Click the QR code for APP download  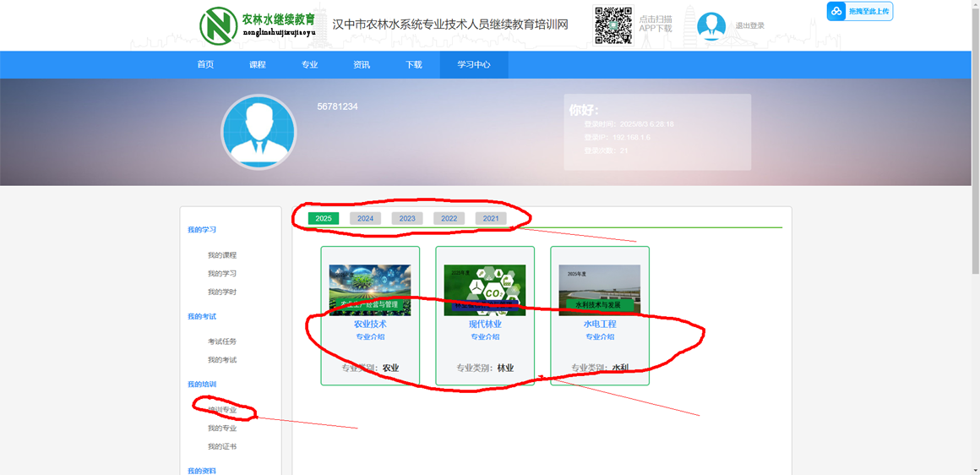tap(613, 25)
